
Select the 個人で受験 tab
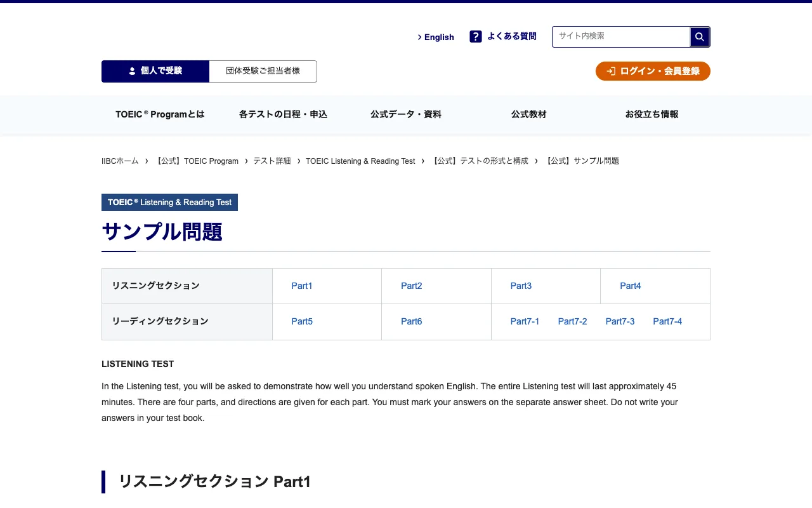click(x=155, y=71)
